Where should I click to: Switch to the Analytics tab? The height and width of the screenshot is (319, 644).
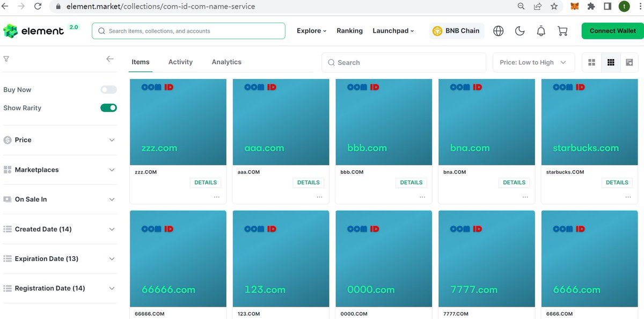pos(226,62)
